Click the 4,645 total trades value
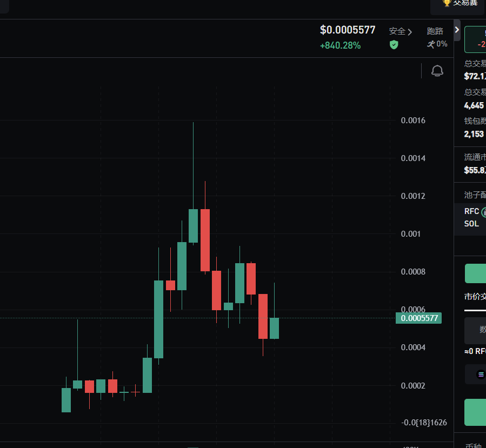The height and width of the screenshot is (448, 486). pos(474,105)
